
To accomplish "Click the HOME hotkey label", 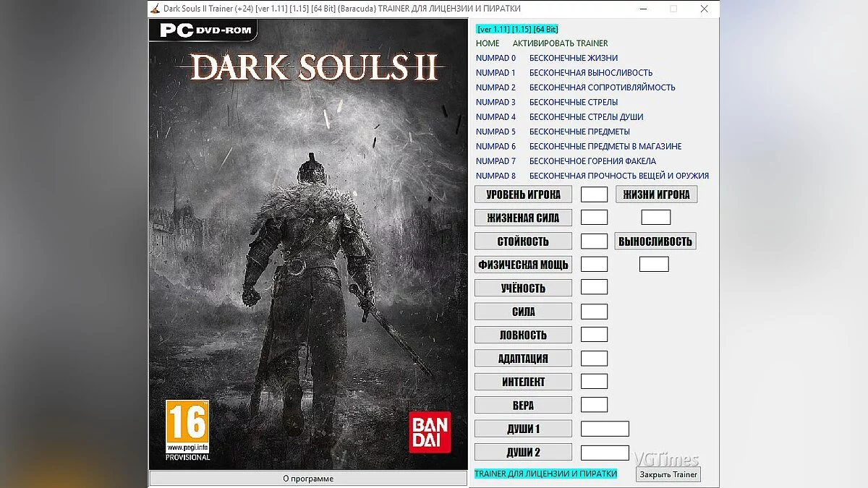I will (488, 43).
